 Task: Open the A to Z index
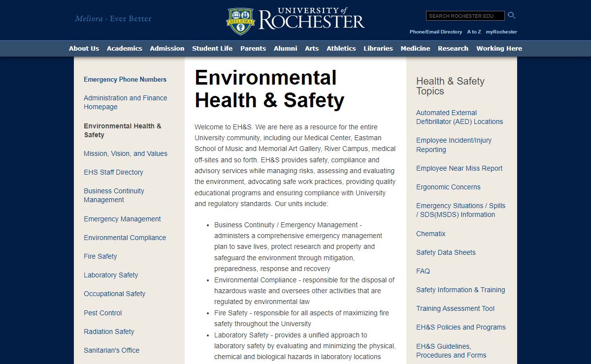tap(474, 32)
